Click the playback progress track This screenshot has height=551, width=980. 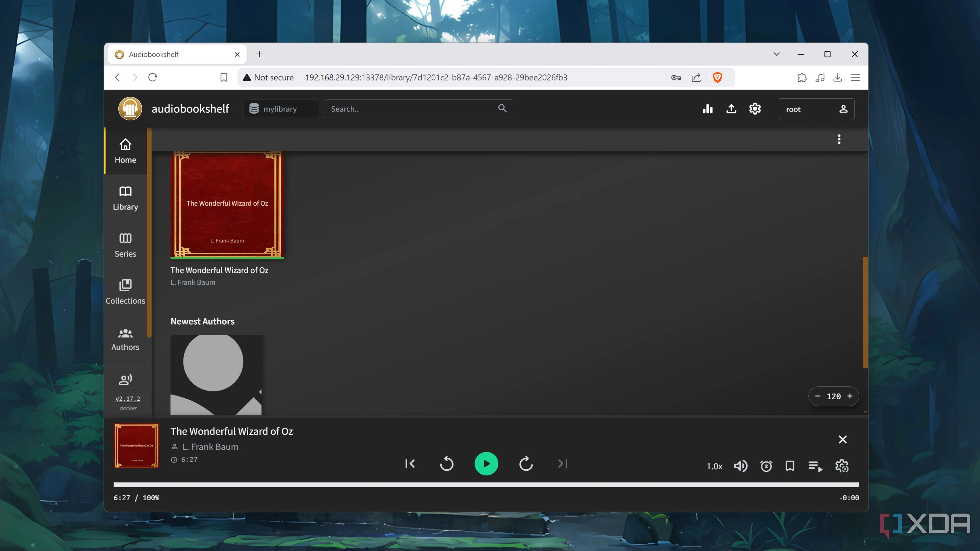click(x=486, y=484)
